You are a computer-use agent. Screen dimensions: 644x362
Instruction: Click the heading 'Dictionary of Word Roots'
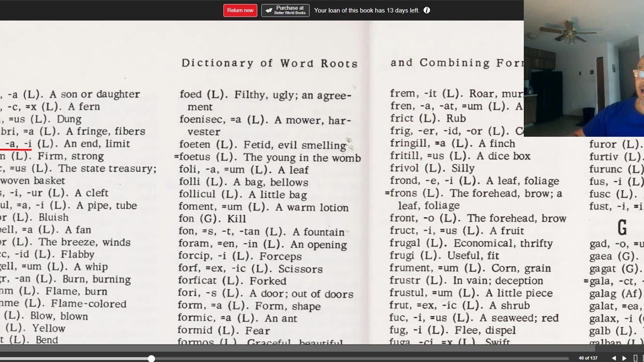[x=270, y=63]
